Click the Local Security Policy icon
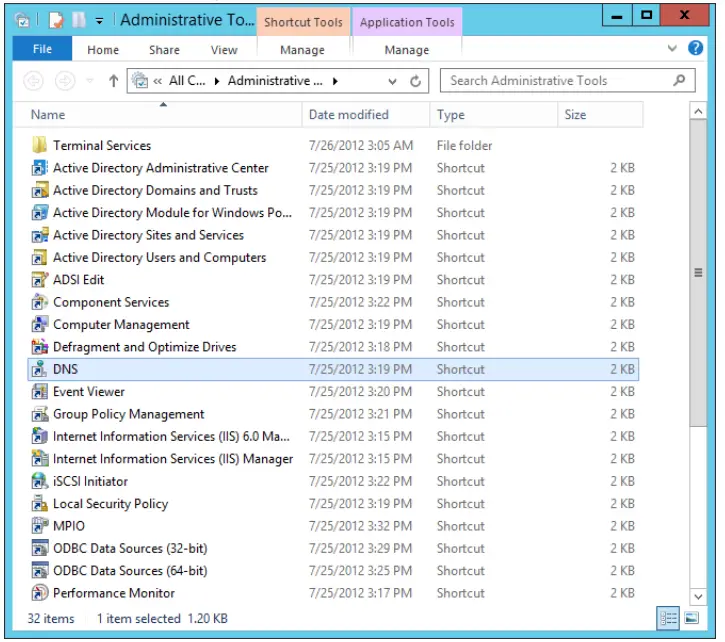 coord(40,503)
